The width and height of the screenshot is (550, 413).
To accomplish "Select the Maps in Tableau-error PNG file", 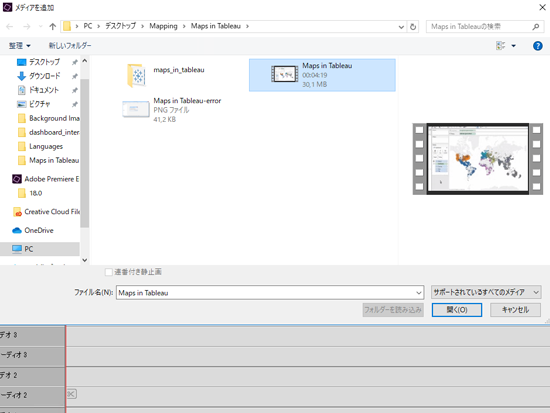I will pos(172,110).
